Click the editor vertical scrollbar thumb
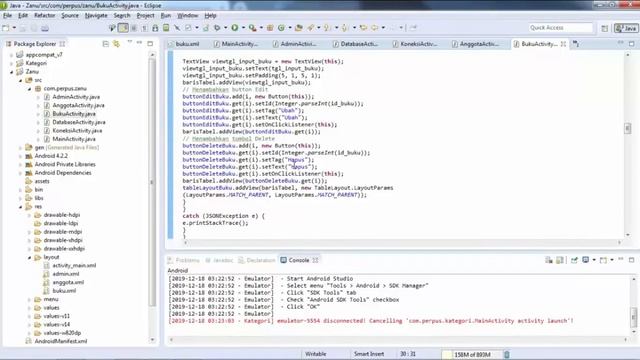Viewport: 640px width, 360px height. tap(628, 129)
